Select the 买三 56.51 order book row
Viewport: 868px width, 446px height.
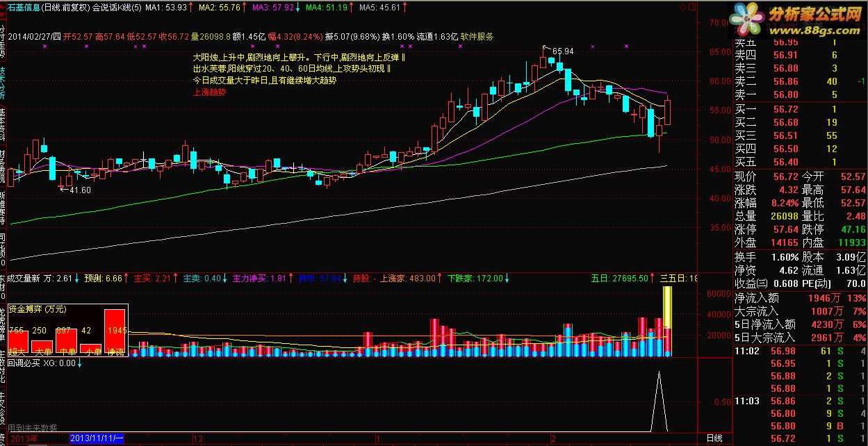click(x=800, y=135)
